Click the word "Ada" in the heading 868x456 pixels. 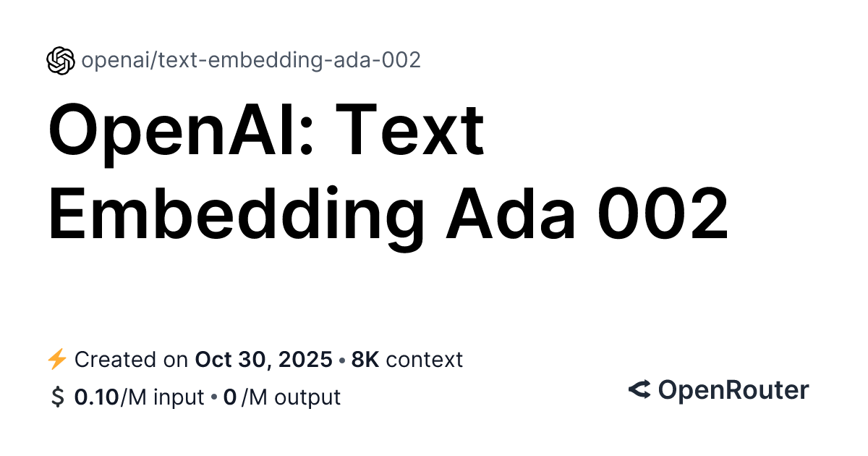(x=510, y=214)
